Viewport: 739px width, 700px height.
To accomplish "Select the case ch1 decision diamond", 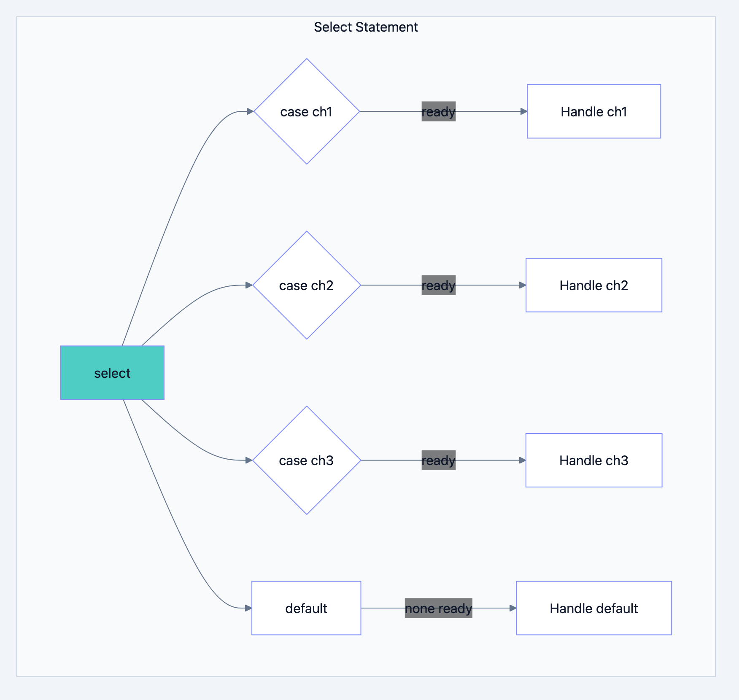I will click(307, 111).
